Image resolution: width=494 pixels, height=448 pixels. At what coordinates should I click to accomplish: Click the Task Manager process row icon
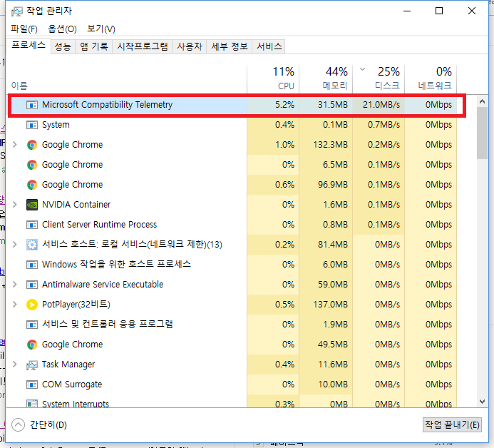coord(32,365)
